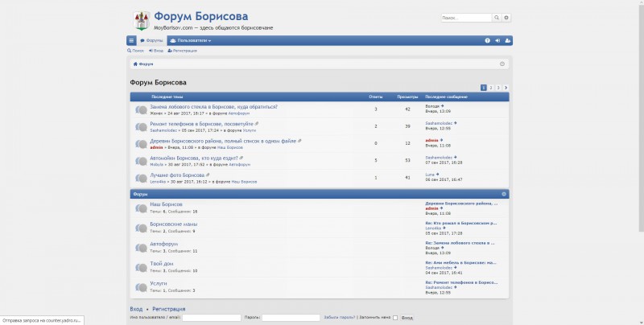Click attachment paperclip on Лучшие фото Борисова

coord(208,175)
